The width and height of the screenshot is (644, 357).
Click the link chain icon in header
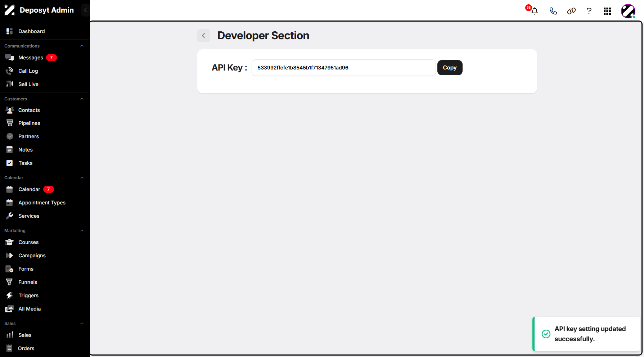pos(571,11)
